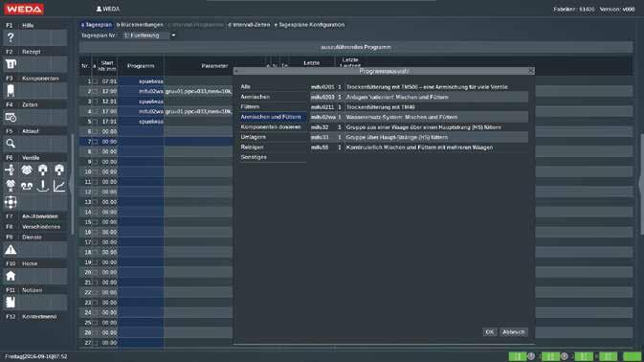Viewport: 644px width, 362px height.
Task: Open the F3 Komponenten silo icon
Action: pyautogui.click(x=11, y=91)
